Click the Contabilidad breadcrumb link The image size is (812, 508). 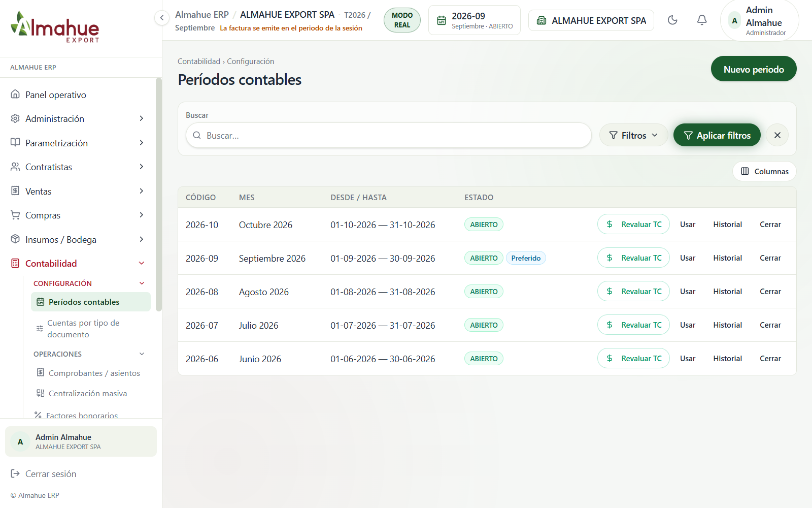(199, 61)
